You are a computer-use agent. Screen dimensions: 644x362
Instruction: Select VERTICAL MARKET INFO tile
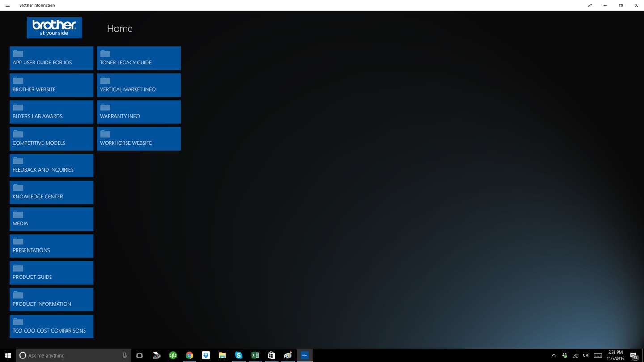pos(139,85)
